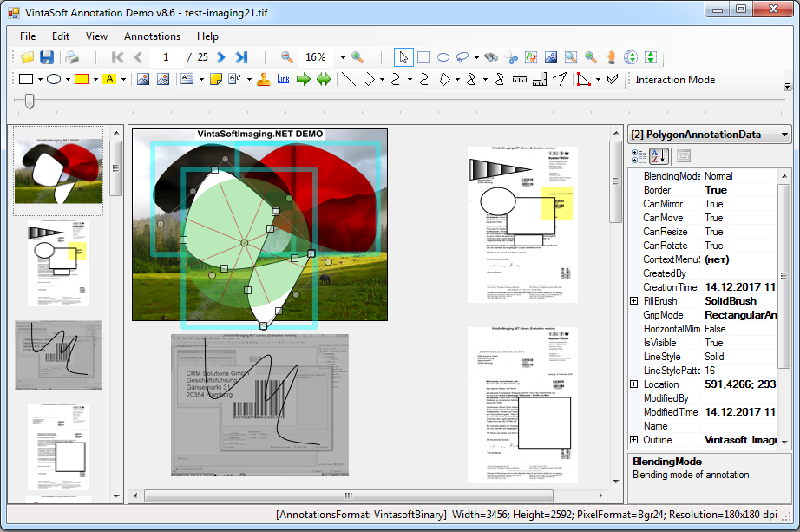This screenshot has width=800, height=532.
Task: Print the document using the printer icon
Action: point(72,57)
